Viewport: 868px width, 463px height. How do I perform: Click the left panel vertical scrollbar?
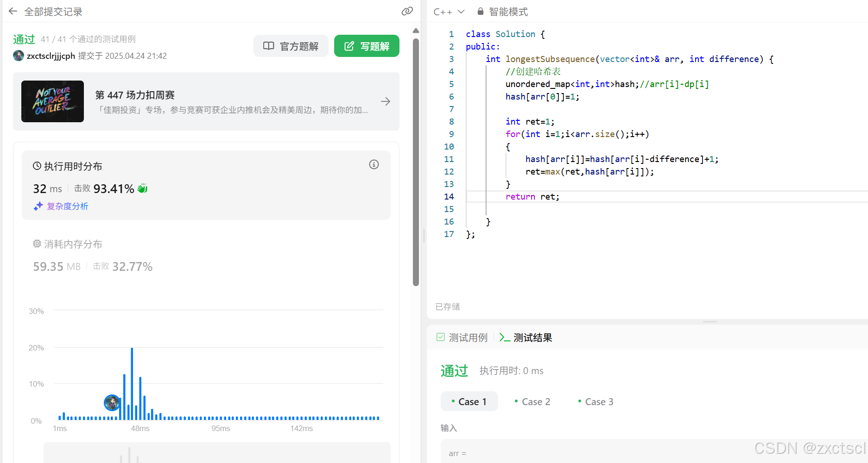coord(416,162)
